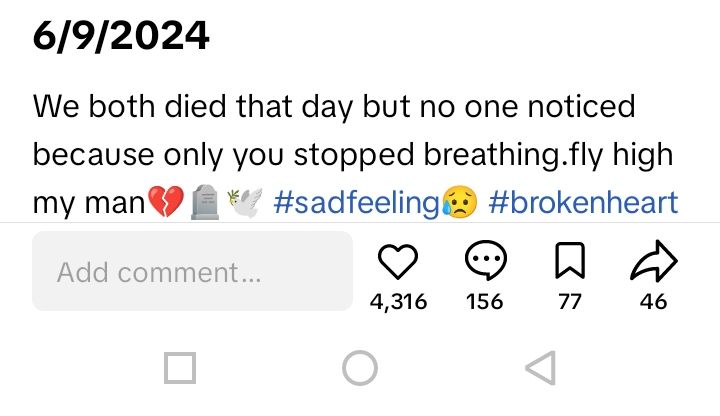
Task: Tap the caption text starting "We both died"
Action: (x=334, y=106)
